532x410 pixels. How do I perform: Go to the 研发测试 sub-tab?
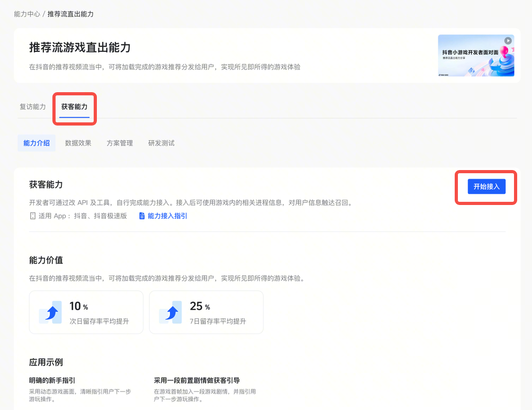[x=161, y=143]
